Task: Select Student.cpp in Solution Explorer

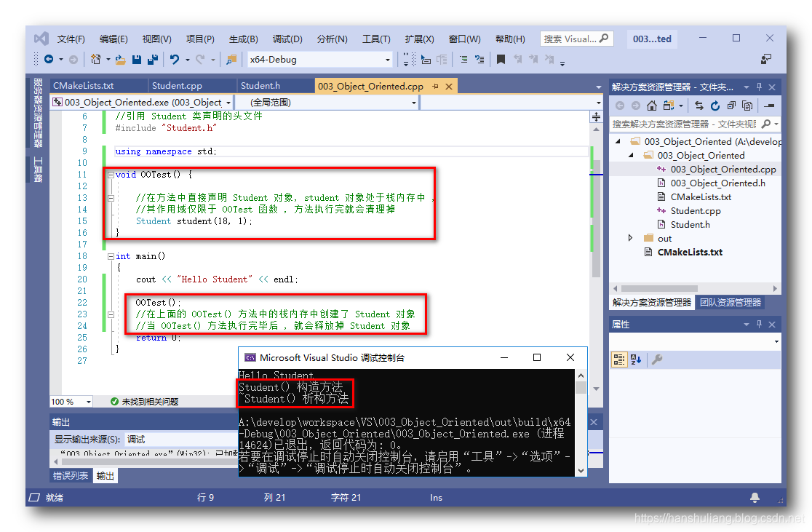Action: pyautogui.click(x=696, y=211)
